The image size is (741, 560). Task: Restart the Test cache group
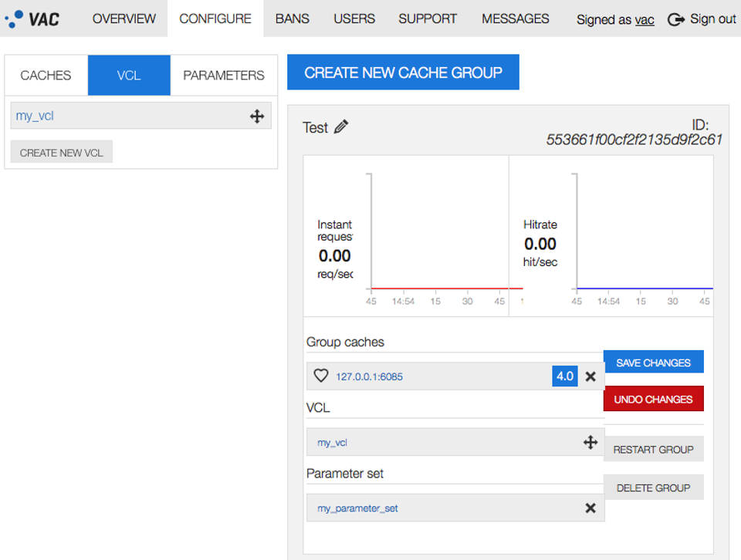(654, 449)
